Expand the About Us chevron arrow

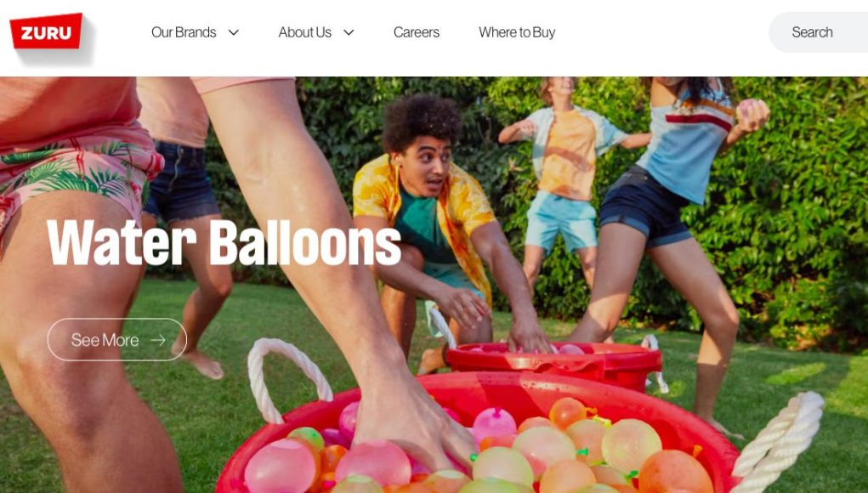(x=349, y=32)
